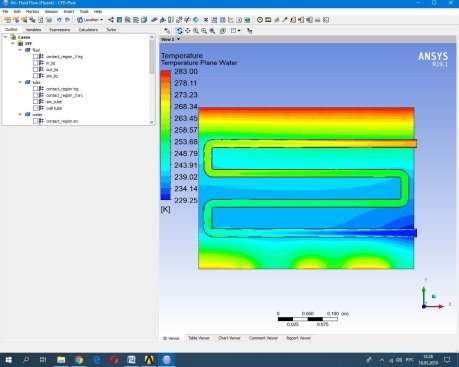Viewport: 459px width, 367px height.
Task: Click the zoom in magnifier icon
Action: [196, 31]
